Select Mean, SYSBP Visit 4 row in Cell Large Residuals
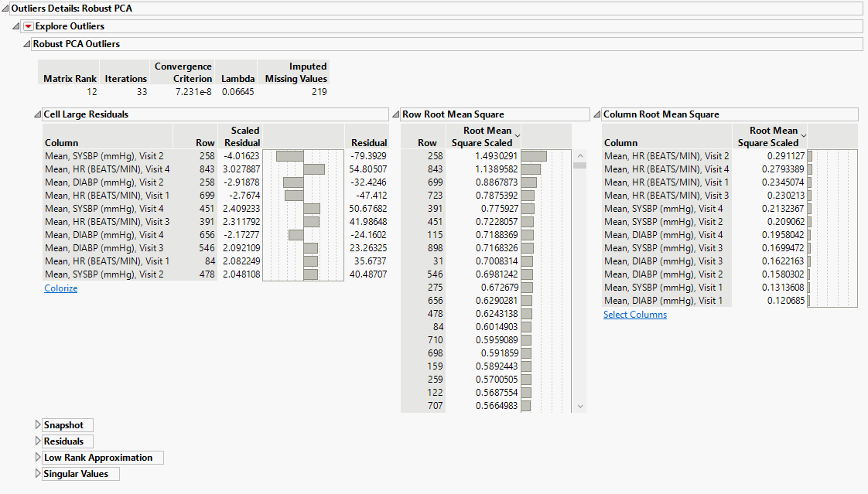The width and height of the screenshot is (868, 494). click(x=104, y=209)
